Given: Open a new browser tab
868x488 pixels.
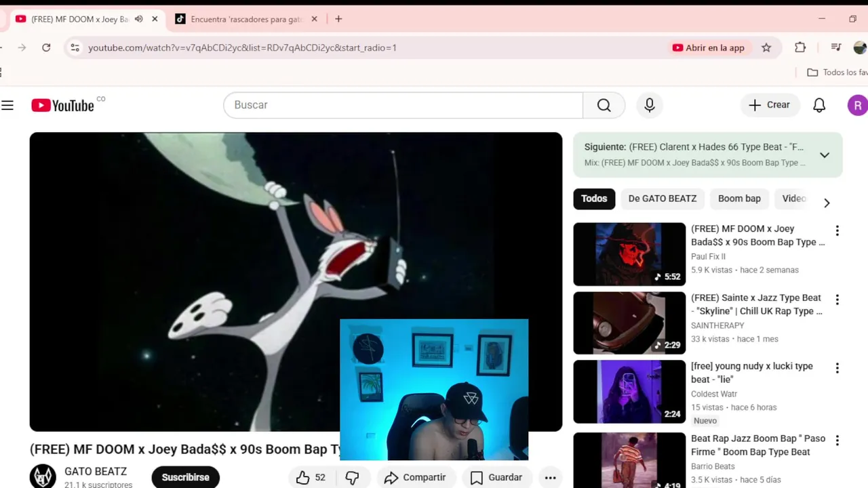Looking at the screenshot, I should (338, 19).
